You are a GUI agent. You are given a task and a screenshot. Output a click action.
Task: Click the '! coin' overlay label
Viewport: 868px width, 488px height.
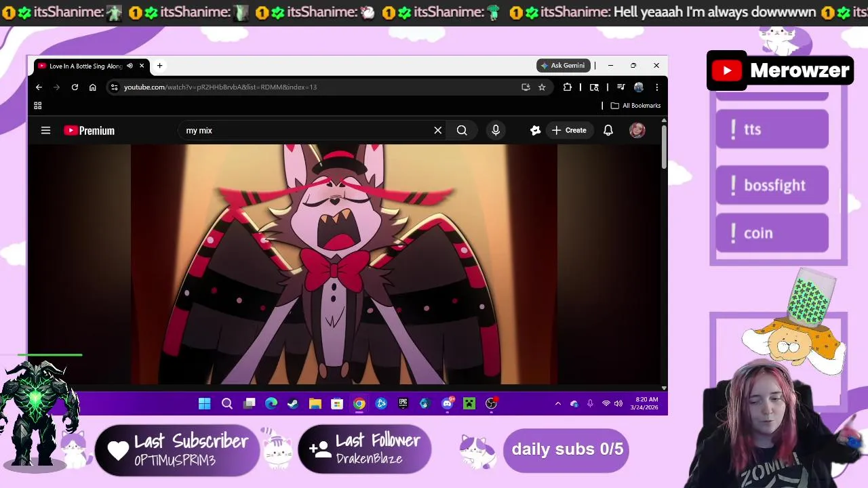[772, 232]
